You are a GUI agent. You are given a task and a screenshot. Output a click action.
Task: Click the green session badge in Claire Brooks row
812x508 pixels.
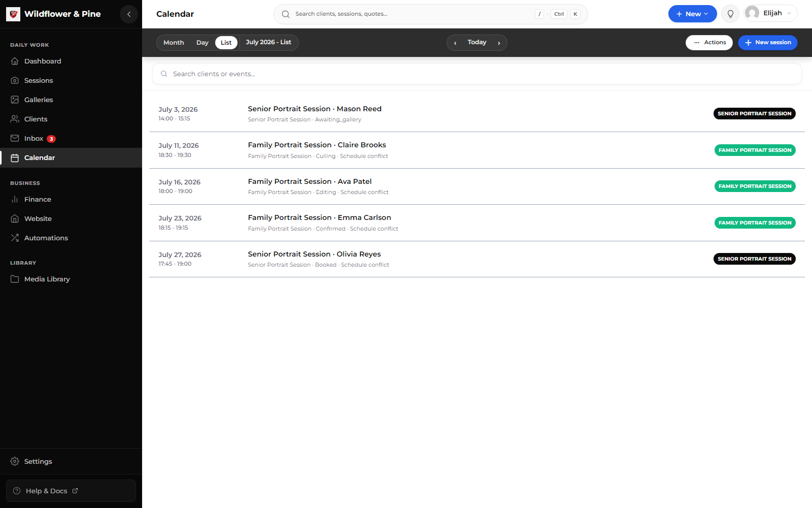click(755, 150)
